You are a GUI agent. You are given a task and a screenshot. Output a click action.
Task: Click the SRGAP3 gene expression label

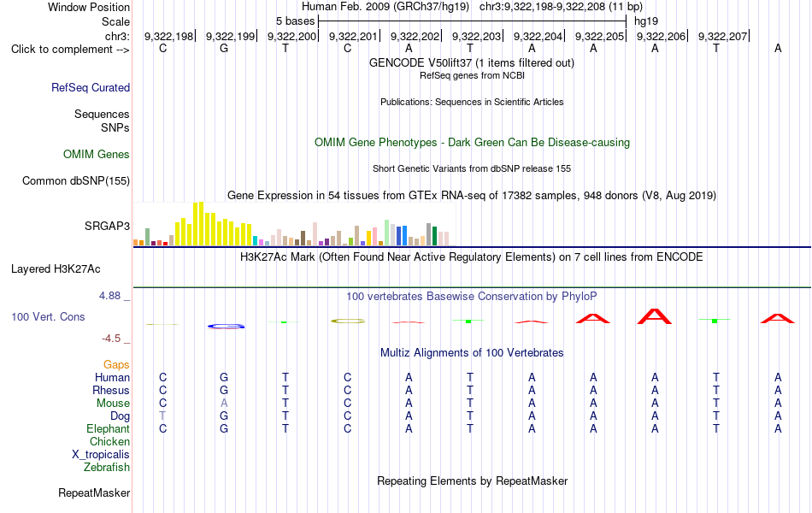107,226
